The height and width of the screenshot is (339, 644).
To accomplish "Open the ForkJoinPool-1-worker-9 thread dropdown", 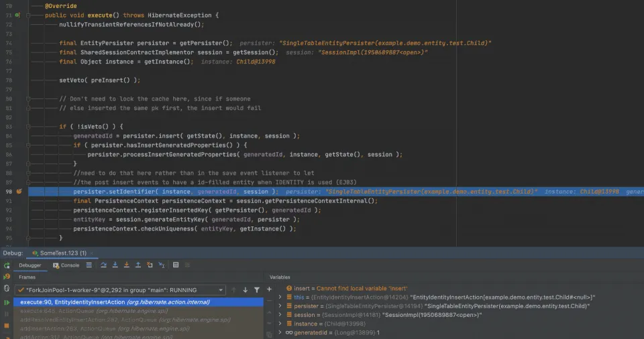I will [x=120, y=290].
